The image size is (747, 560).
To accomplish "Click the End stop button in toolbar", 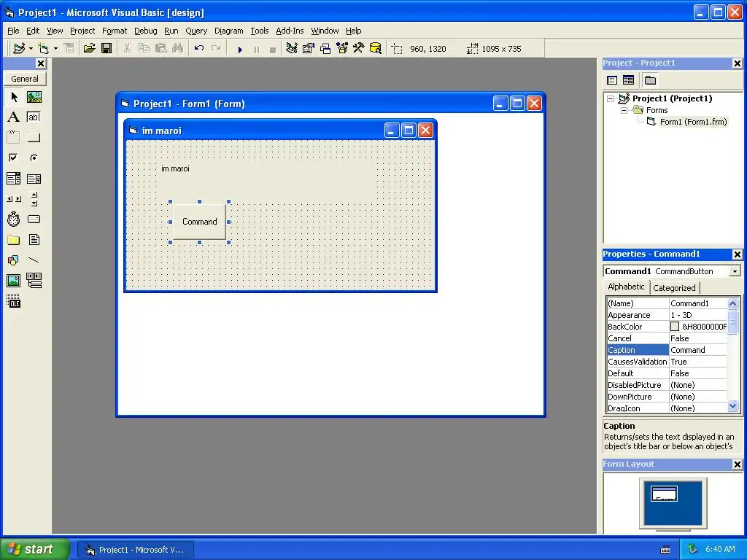I will tap(273, 49).
